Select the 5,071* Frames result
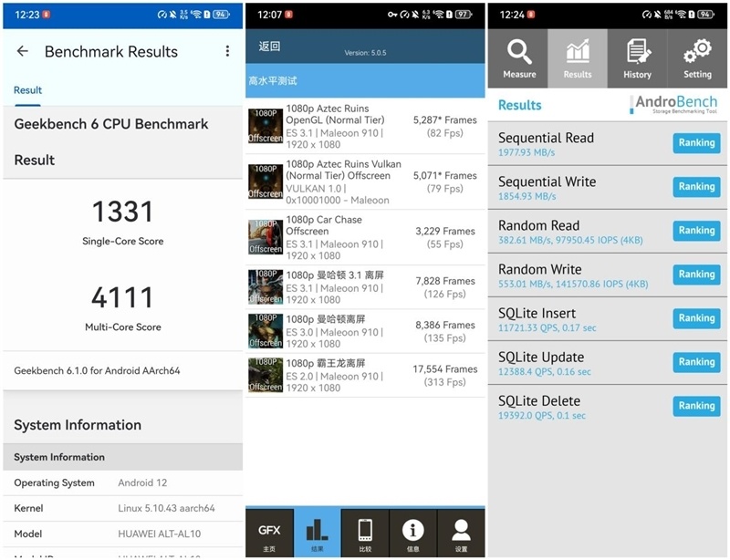 point(444,182)
